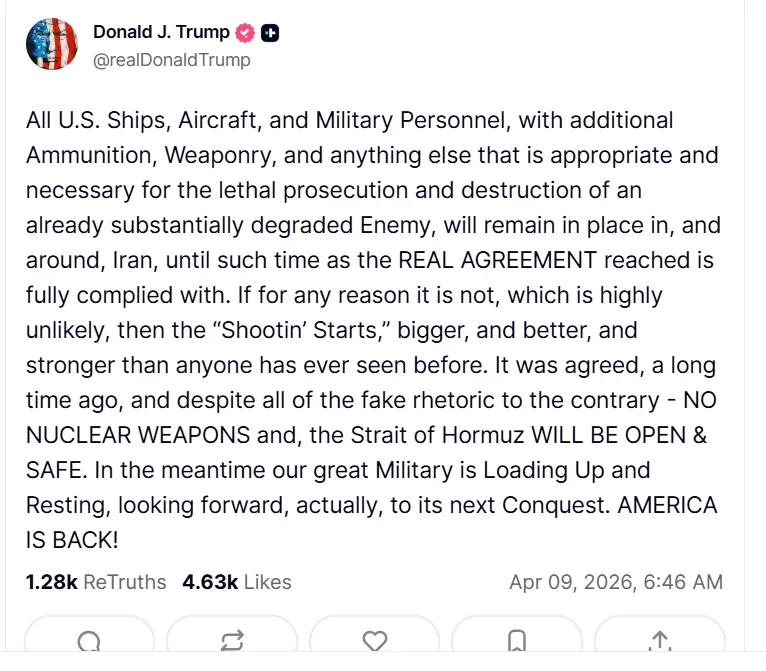Image resolution: width=766 pixels, height=671 pixels.
Task: Open the Donald J. Trump display name
Action: point(161,32)
